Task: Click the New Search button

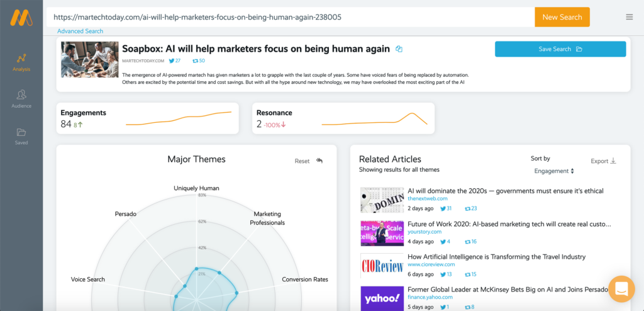Action: tap(562, 17)
